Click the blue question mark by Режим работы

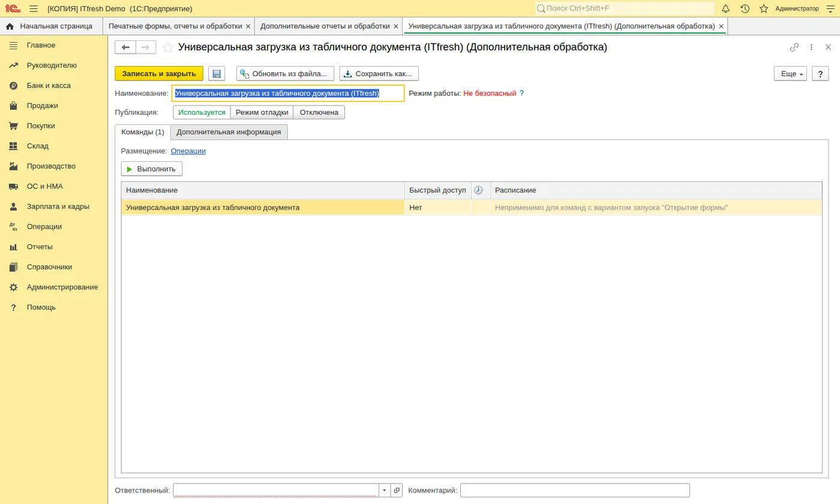point(522,94)
